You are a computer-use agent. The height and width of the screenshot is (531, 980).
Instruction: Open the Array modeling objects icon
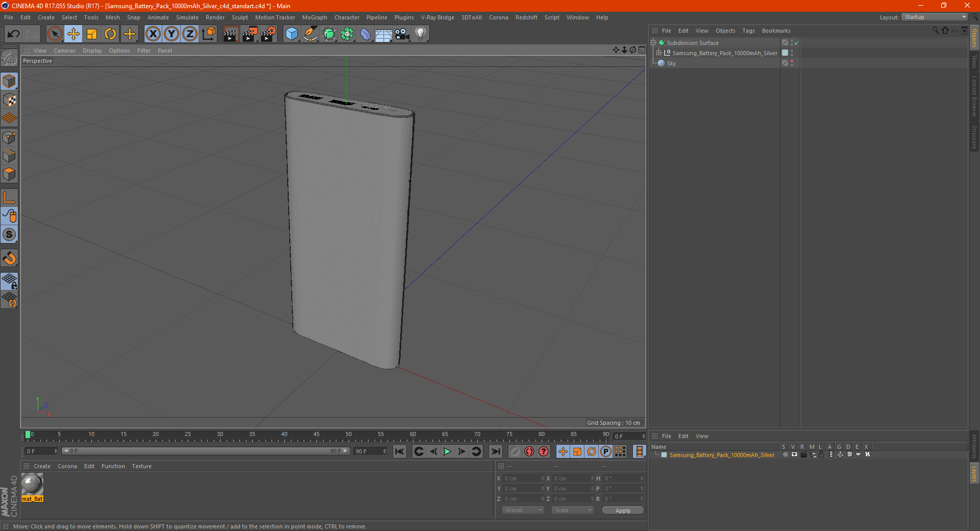347,34
